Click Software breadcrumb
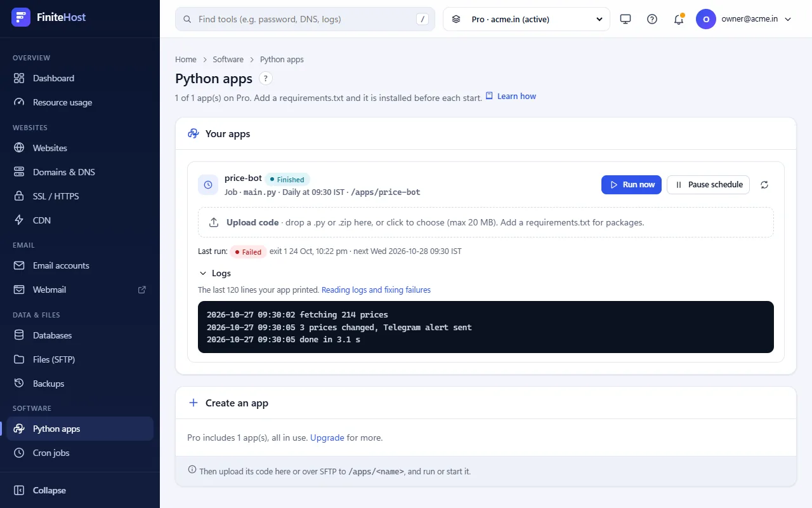Image resolution: width=812 pixels, height=508 pixels. click(228, 60)
